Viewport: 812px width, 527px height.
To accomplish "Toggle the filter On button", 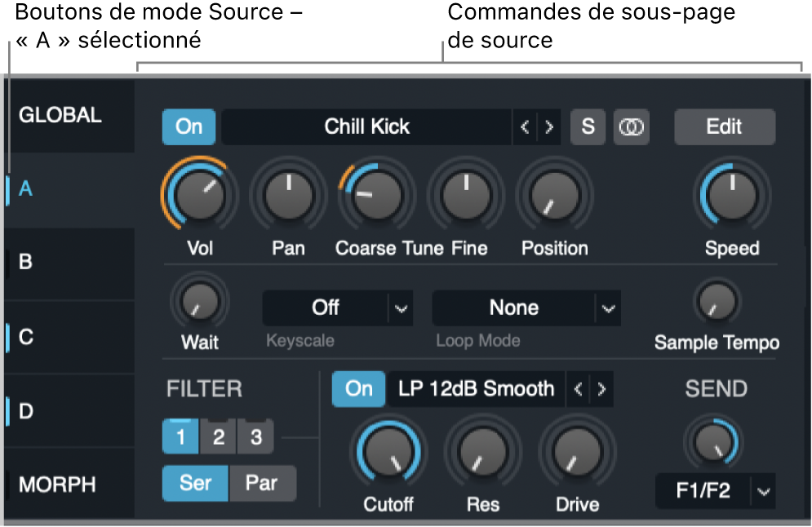I will [x=359, y=389].
